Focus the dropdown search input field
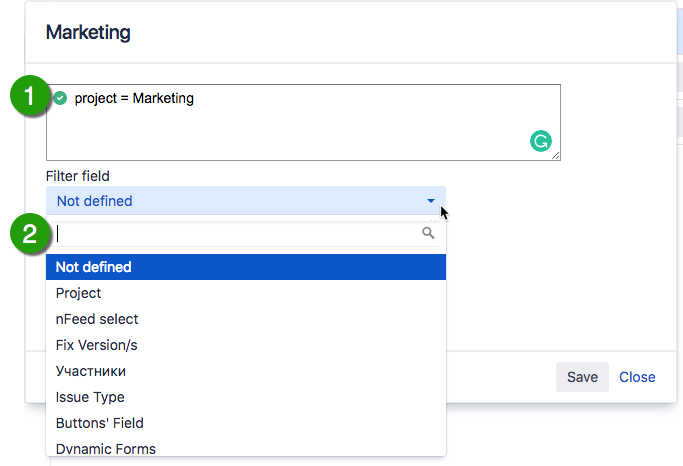 [x=235, y=234]
